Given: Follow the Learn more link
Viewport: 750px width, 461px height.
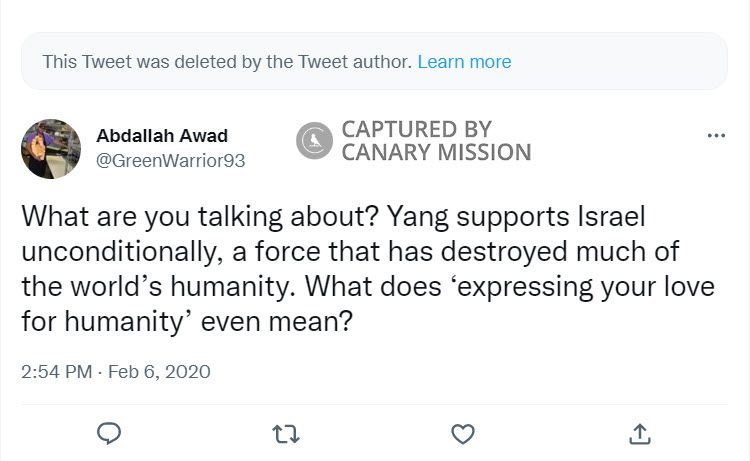Looking at the screenshot, I should (464, 62).
